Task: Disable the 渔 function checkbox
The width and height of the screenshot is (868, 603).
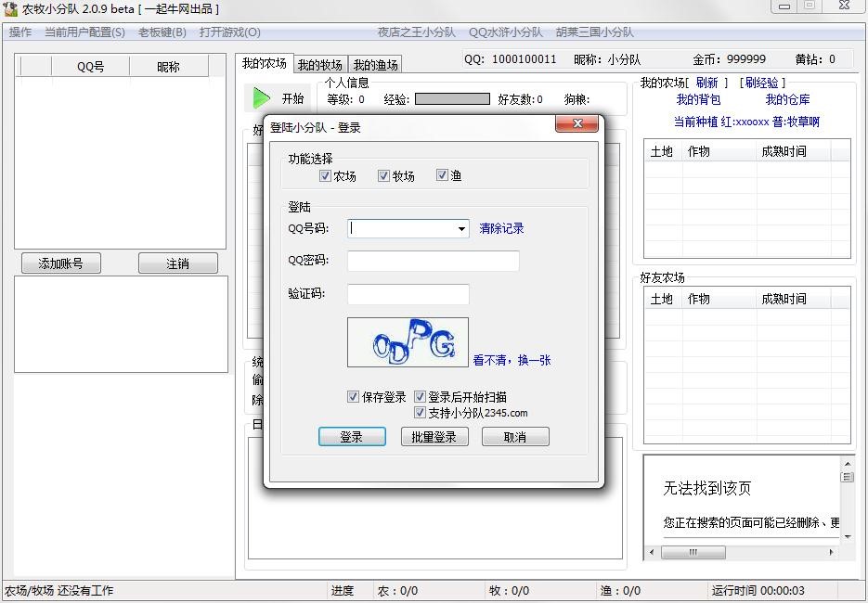Action: tap(443, 175)
